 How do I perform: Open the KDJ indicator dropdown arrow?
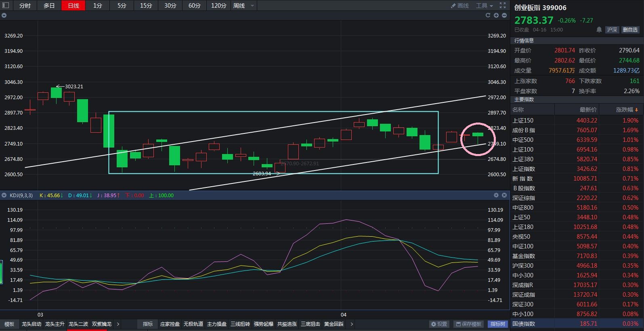[x=4, y=195]
